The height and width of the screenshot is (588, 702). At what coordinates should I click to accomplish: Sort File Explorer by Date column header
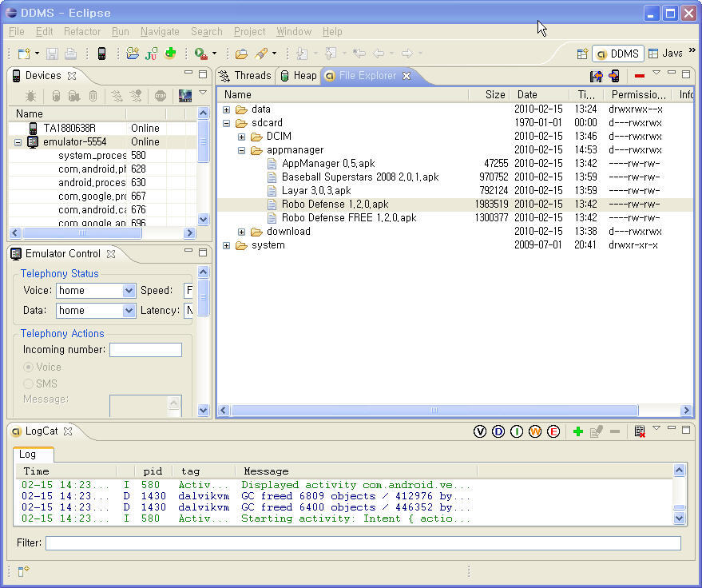click(540, 95)
